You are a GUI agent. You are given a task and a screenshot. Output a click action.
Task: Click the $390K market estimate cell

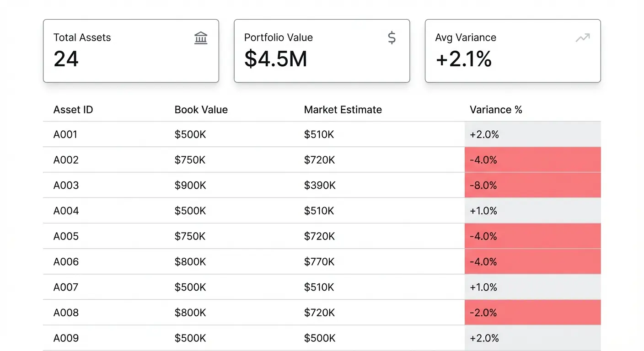(320, 185)
